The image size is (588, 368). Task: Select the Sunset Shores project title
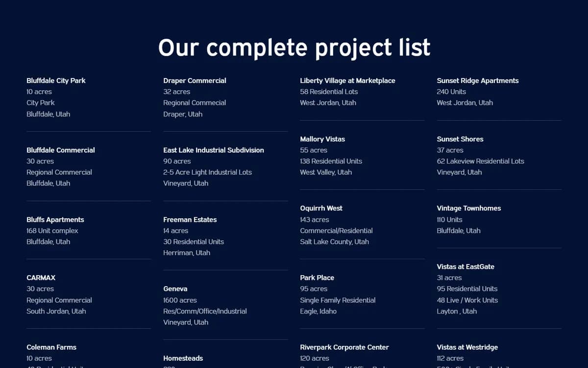coord(460,139)
